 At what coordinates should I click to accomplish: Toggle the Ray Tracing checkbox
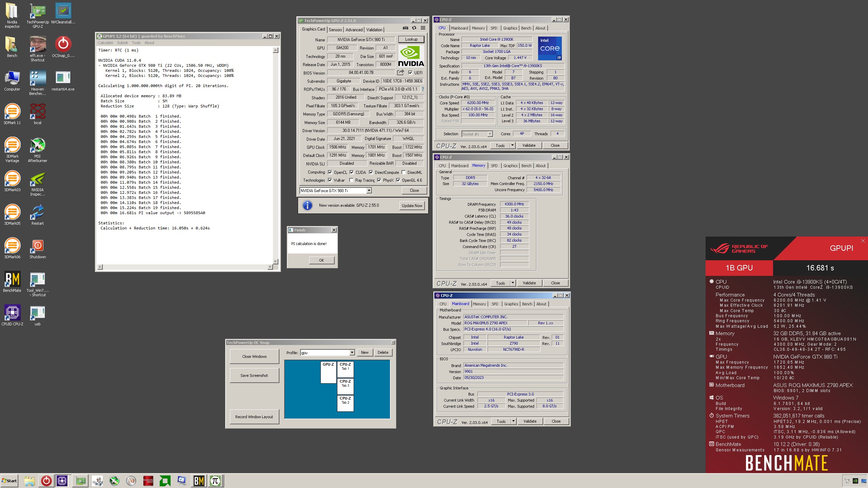[x=351, y=180]
